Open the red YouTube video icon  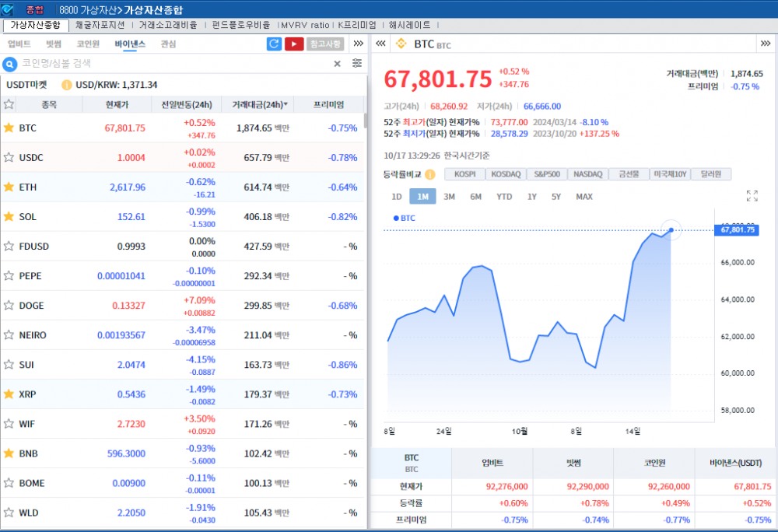tap(294, 44)
